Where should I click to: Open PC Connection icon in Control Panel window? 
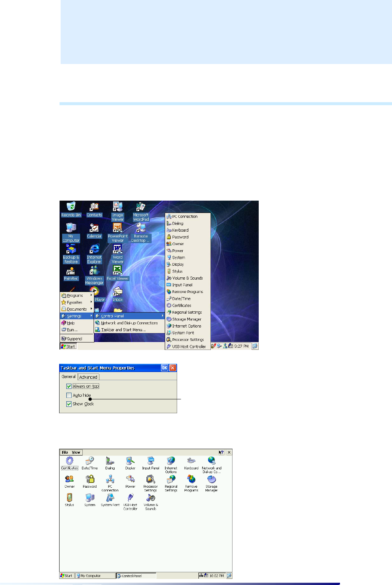coord(110,483)
